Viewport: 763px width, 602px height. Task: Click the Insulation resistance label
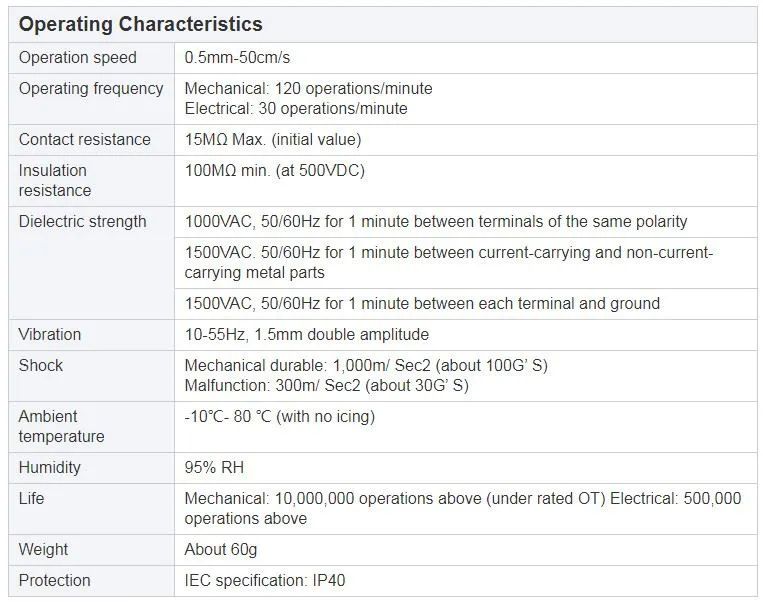[x=55, y=180]
